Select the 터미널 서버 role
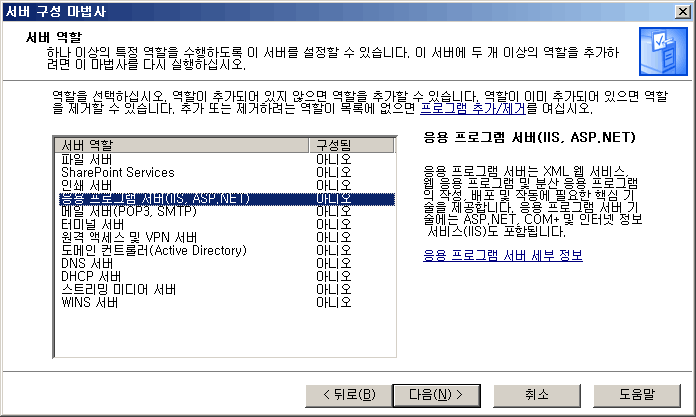 click(91, 224)
